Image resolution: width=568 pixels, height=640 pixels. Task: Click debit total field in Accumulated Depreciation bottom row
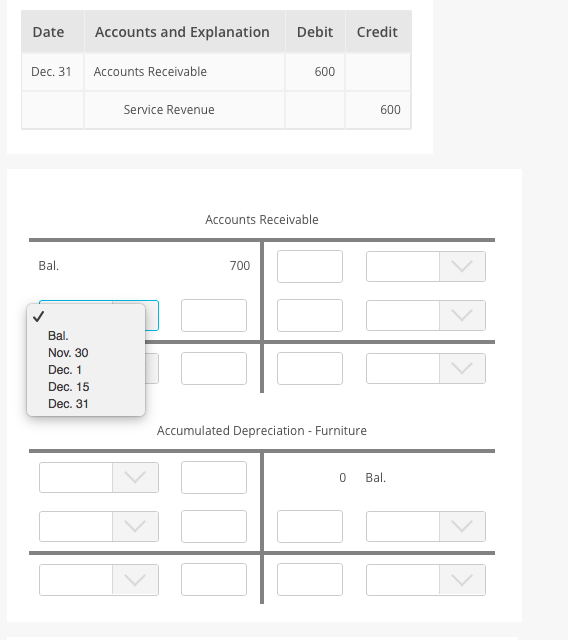214,580
